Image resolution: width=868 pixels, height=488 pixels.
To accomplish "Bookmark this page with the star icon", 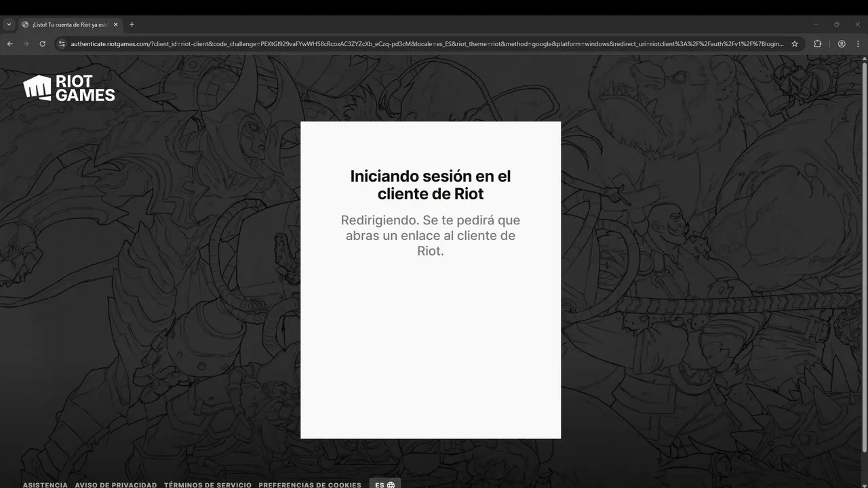I will point(795,43).
